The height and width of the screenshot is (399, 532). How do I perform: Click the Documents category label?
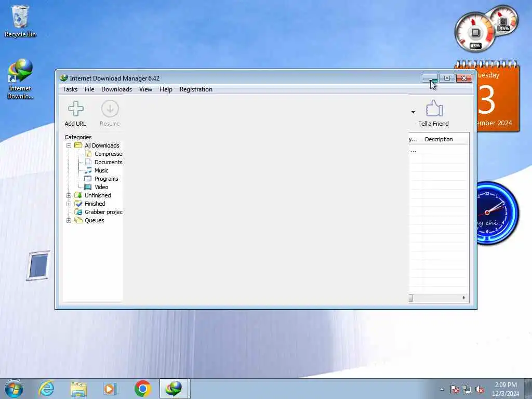coord(108,162)
